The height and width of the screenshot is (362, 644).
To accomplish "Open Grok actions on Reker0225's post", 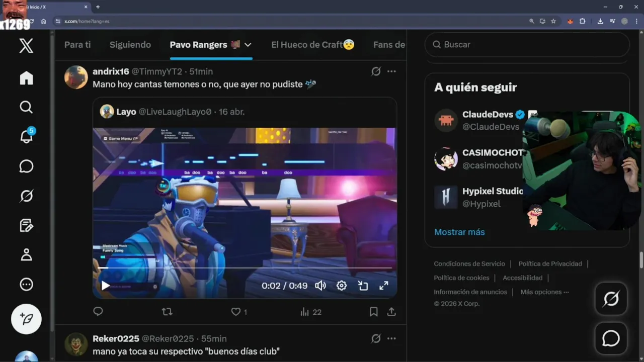I will (376, 338).
